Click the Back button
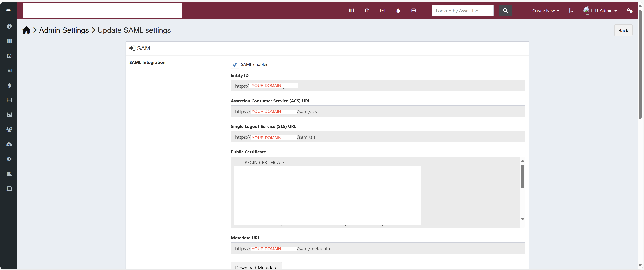This screenshot has height=270, width=644. (x=623, y=30)
